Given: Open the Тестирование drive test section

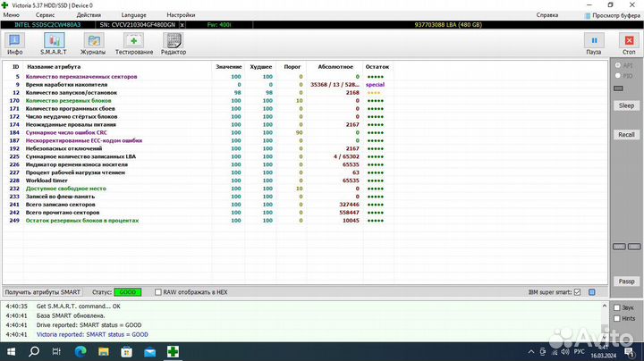Looking at the screenshot, I should [134, 44].
